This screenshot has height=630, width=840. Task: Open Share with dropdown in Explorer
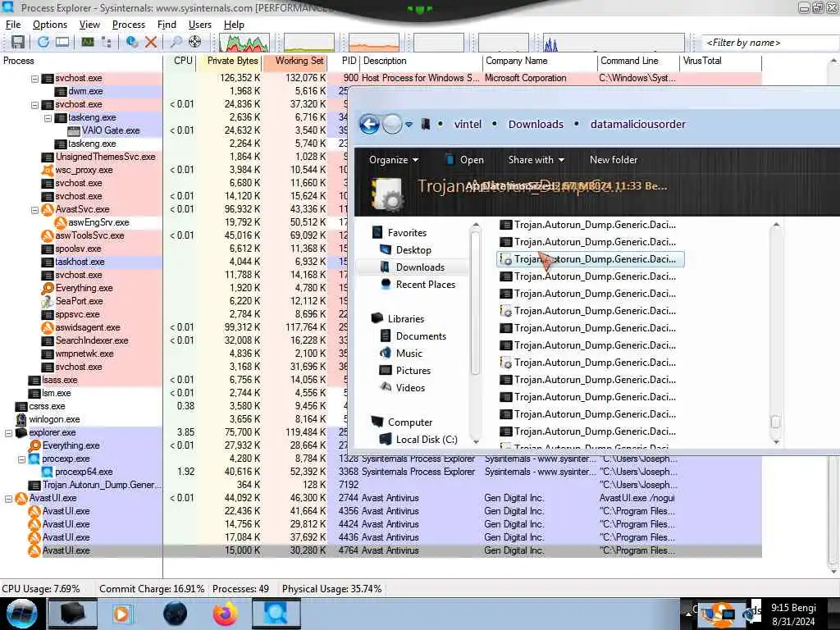(536, 160)
